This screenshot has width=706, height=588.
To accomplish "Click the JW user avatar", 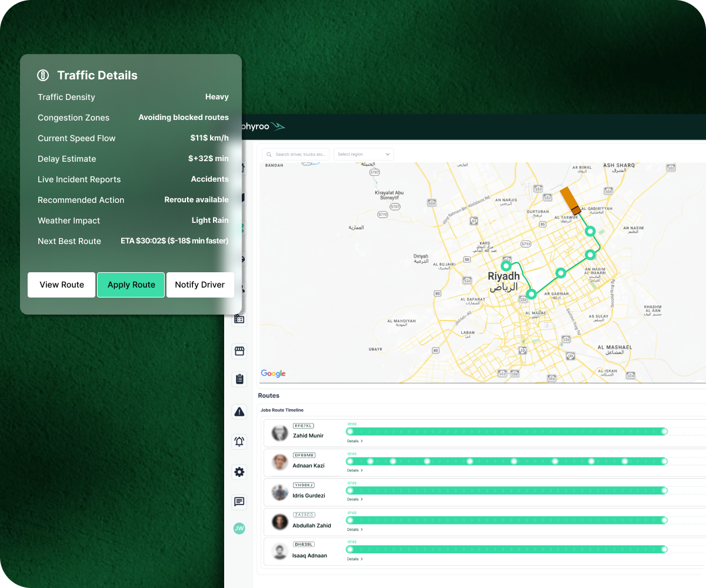I will [x=239, y=529].
